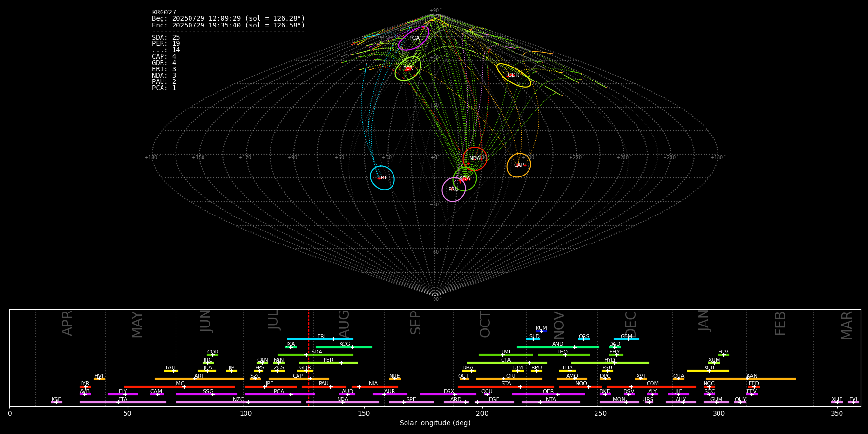Select the ETA pink bar in timeline
This screenshot has width=868, height=434.
(x=123, y=402)
